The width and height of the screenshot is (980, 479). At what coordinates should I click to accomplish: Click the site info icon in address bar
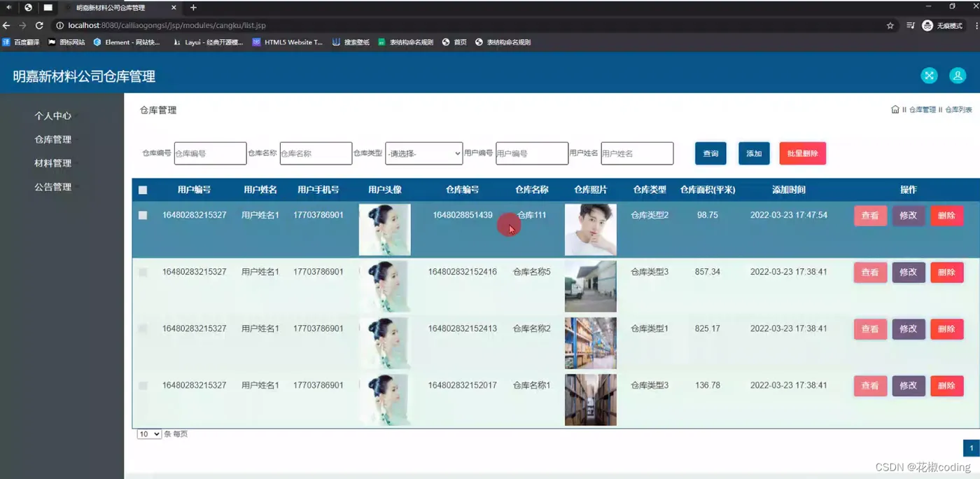point(60,25)
